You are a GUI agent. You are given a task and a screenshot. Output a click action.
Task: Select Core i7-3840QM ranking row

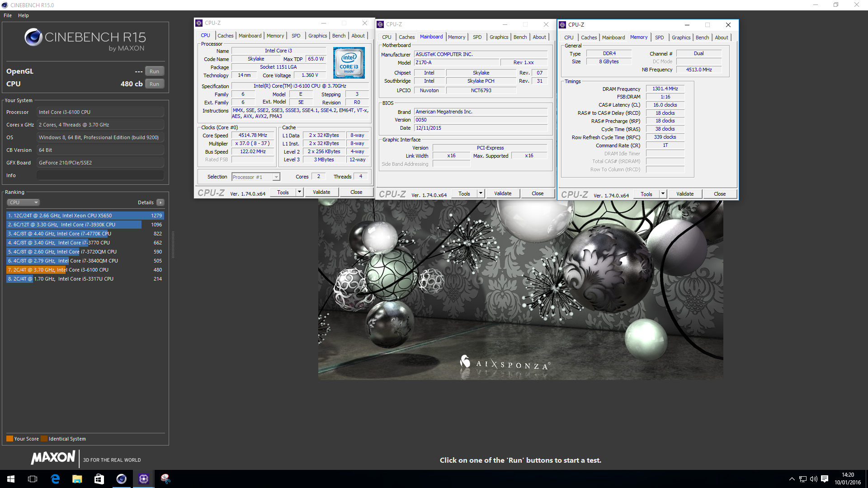tap(85, 261)
